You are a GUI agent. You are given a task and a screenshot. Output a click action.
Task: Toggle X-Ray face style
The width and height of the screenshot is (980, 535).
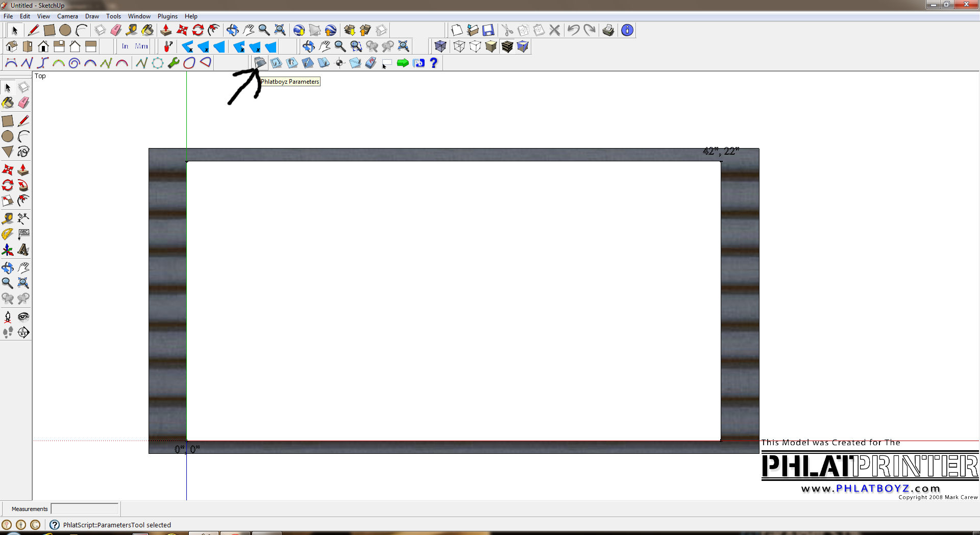(x=440, y=46)
